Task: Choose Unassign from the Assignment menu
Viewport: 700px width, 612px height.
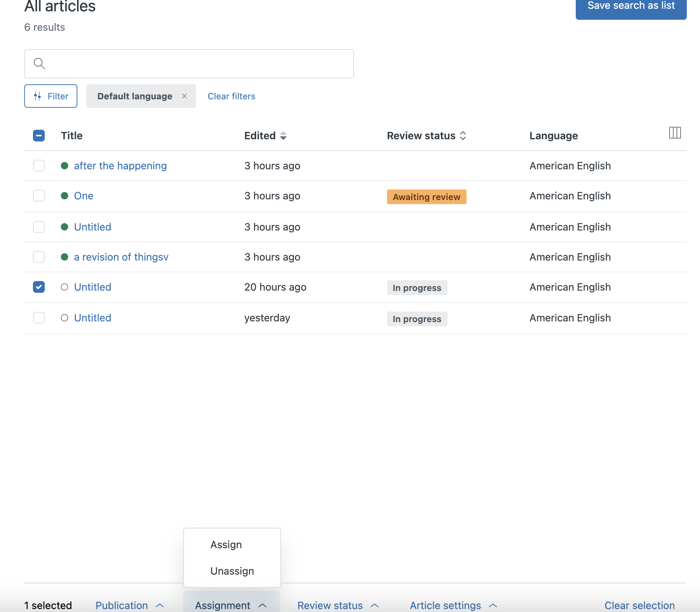Action: tap(232, 571)
